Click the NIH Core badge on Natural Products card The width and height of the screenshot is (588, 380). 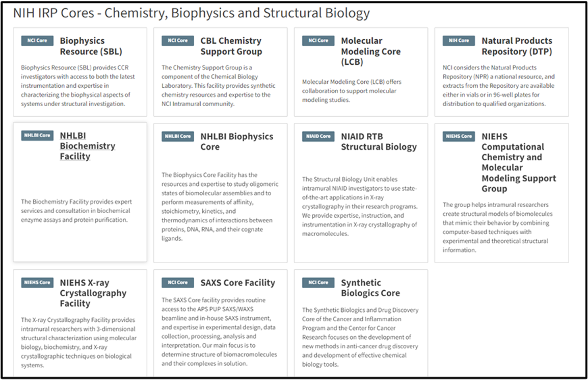[x=459, y=41]
